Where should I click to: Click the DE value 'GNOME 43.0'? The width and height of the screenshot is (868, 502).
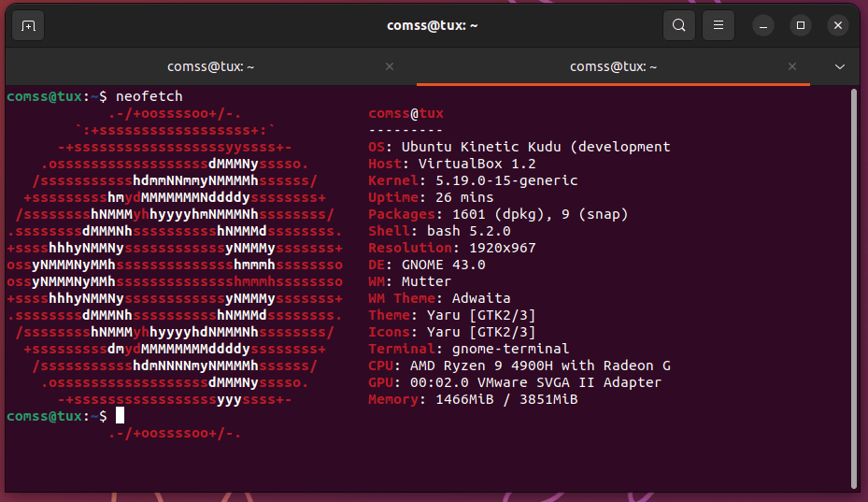click(x=444, y=265)
